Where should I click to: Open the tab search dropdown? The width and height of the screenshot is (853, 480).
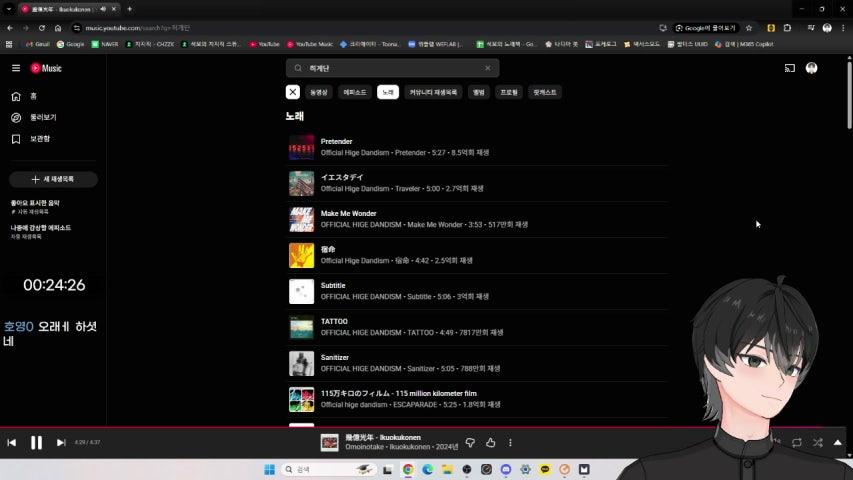coord(9,9)
